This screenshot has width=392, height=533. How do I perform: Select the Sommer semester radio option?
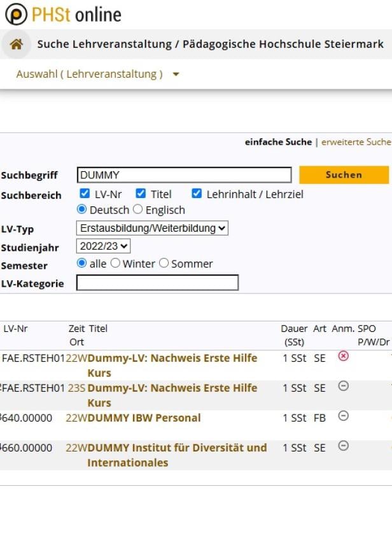point(164,264)
